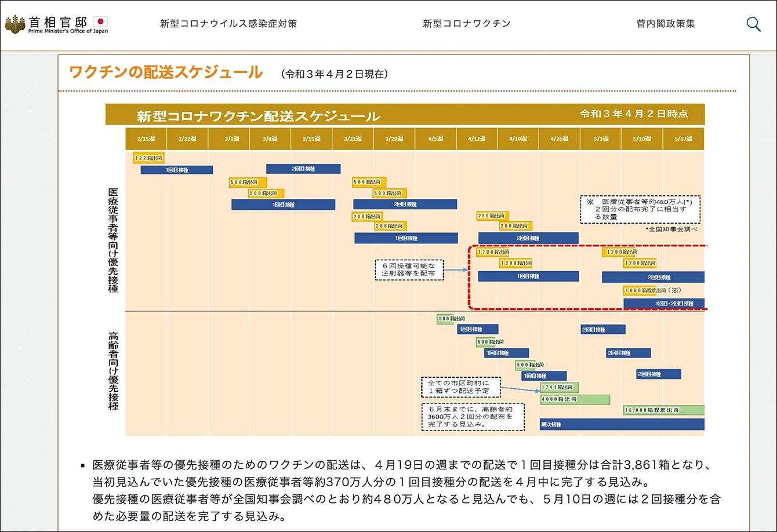Click the paulownia crest logo emblem
Image resolution: width=777 pixels, height=532 pixels.
[x=15, y=24]
